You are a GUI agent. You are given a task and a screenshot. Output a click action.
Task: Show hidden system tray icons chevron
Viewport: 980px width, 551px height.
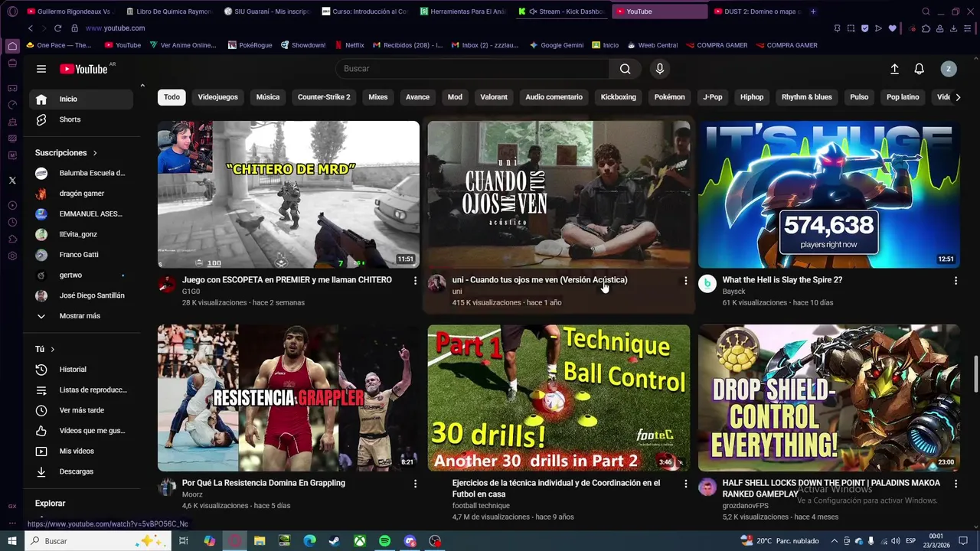click(835, 541)
